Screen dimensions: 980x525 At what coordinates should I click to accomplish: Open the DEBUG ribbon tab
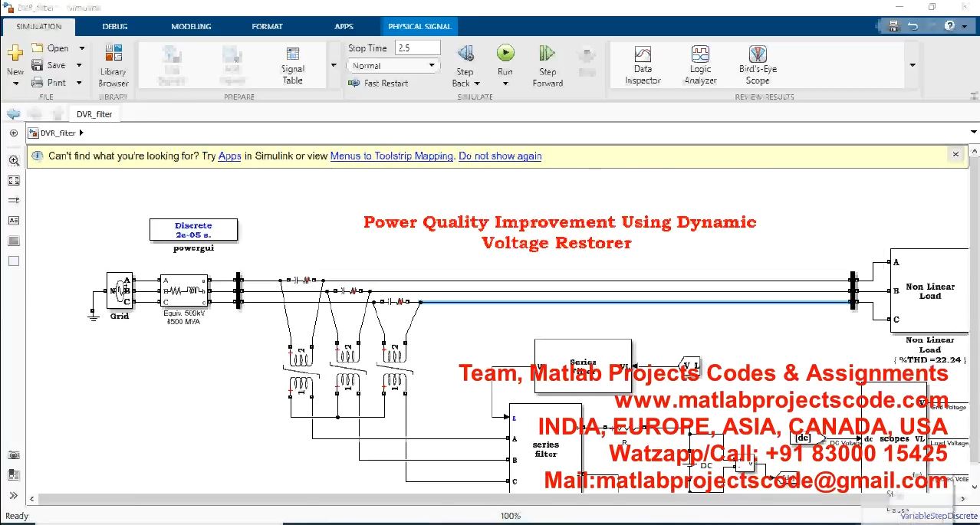point(115,26)
